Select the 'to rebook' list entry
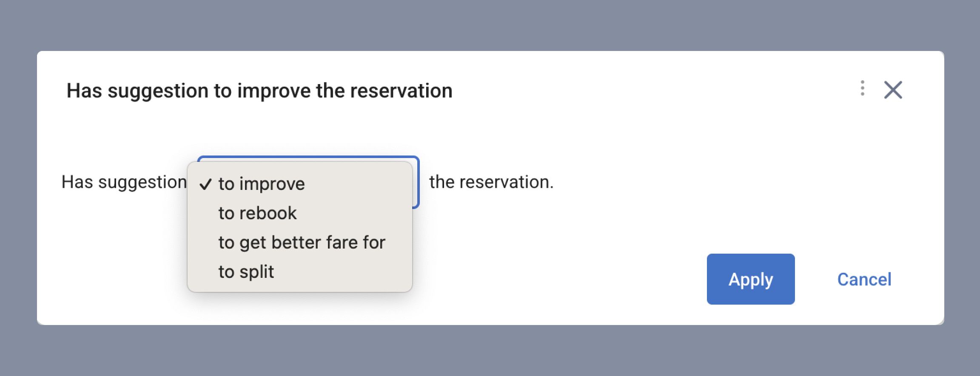The width and height of the screenshot is (980, 376). coord(257,213)
